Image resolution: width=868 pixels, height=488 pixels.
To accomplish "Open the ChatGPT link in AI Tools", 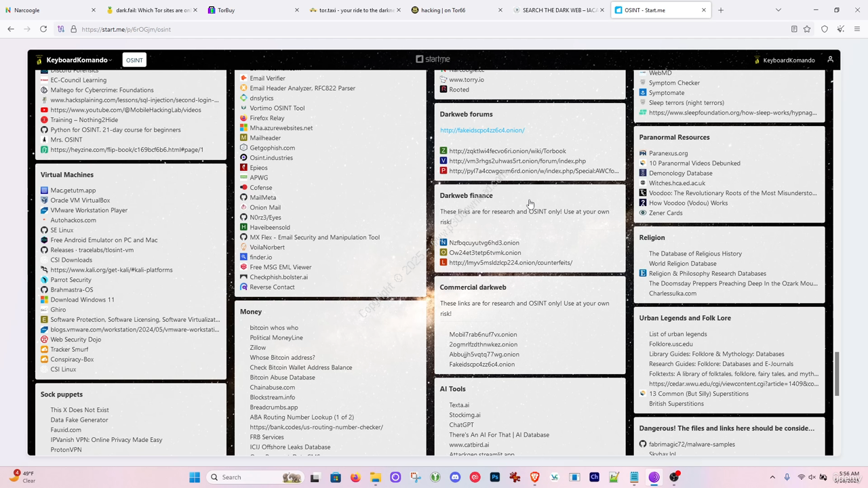I will point(461,425).
